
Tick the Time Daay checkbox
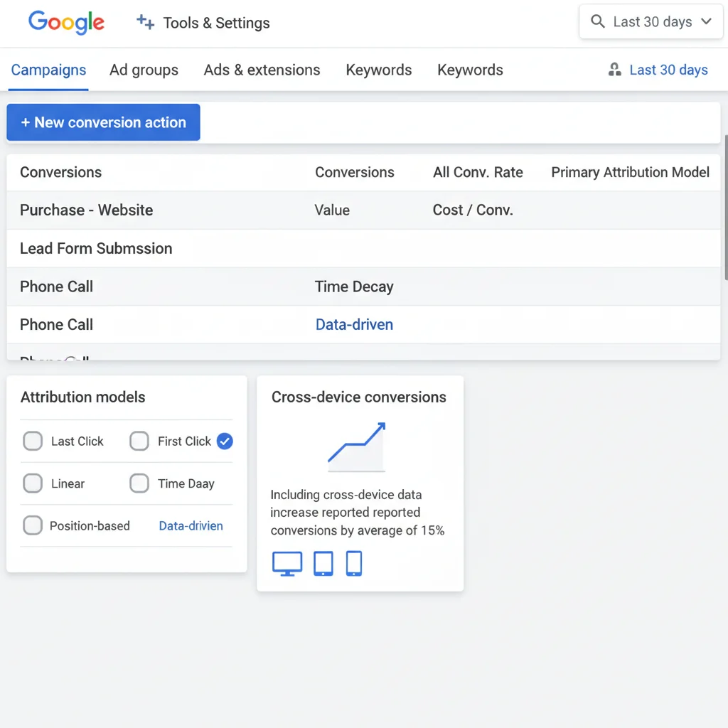coord(139,483)
